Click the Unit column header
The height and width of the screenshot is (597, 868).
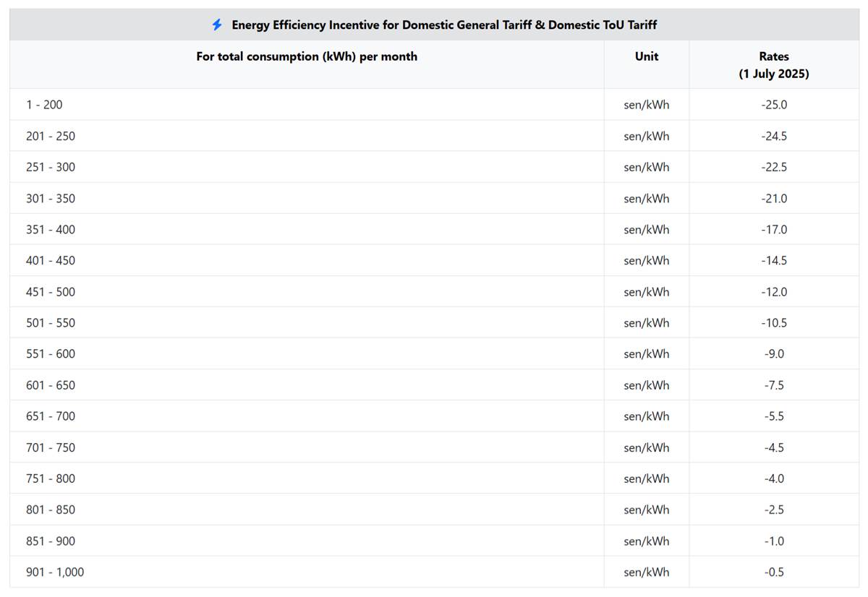pyautogui.click(x=647, y=56)
